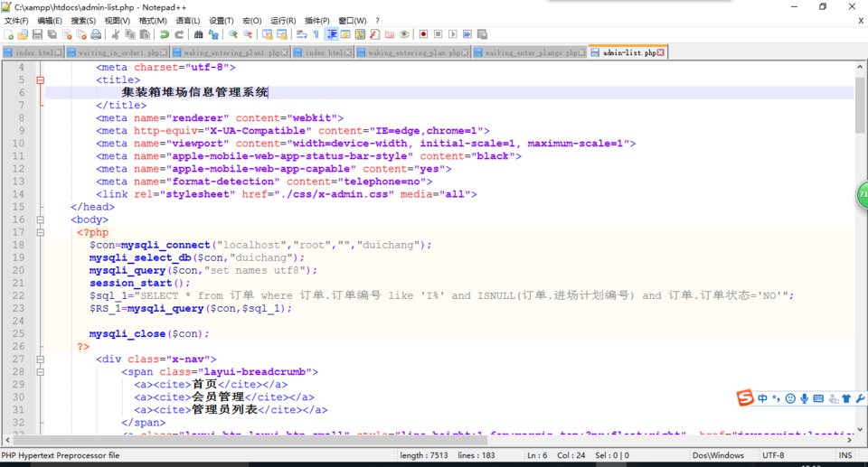This screenshot has width=868, height=467.
Task: Start macro recording with red dot icon
Action: click(x=423, y=34)
